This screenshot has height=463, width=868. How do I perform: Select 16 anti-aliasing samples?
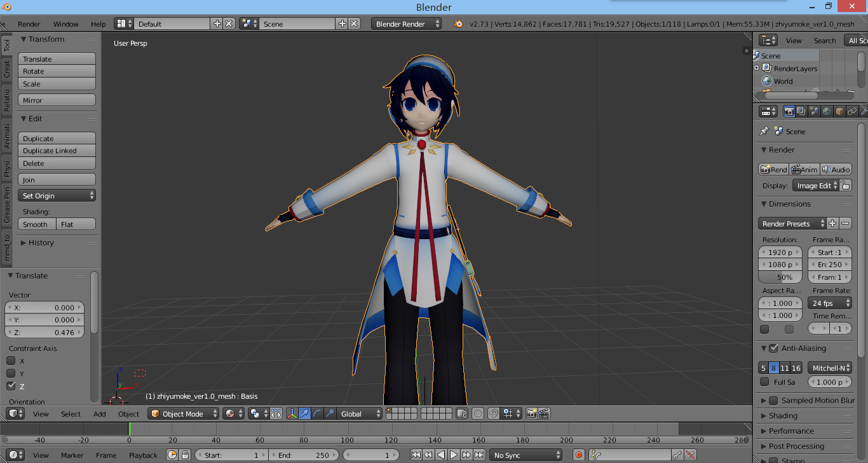796,368
